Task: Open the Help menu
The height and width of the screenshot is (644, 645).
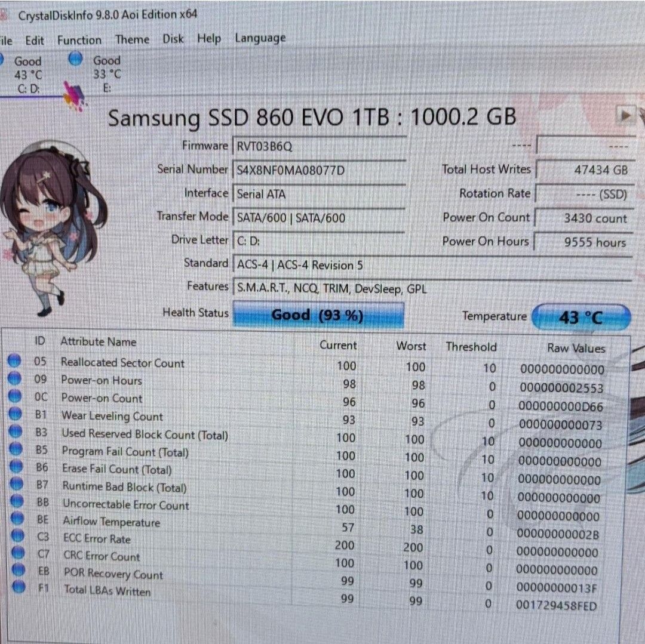Action: [209, 38]
